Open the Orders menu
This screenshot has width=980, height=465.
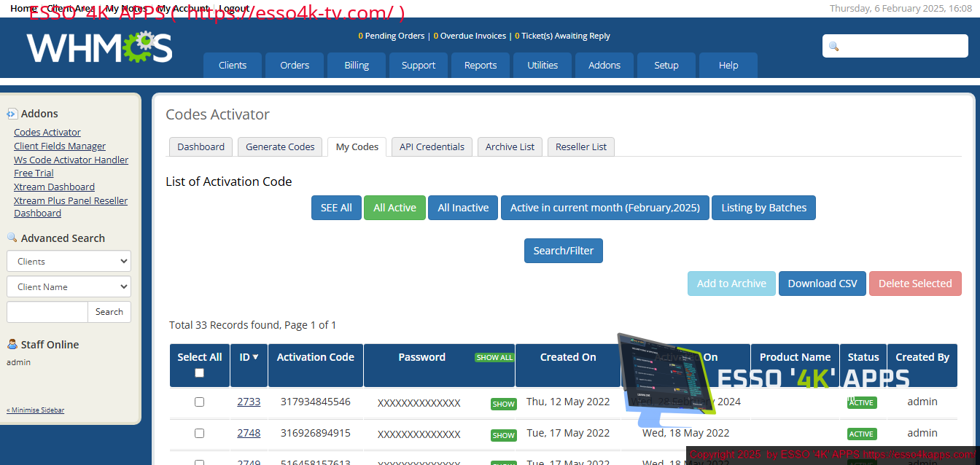(x=295, y=65)
